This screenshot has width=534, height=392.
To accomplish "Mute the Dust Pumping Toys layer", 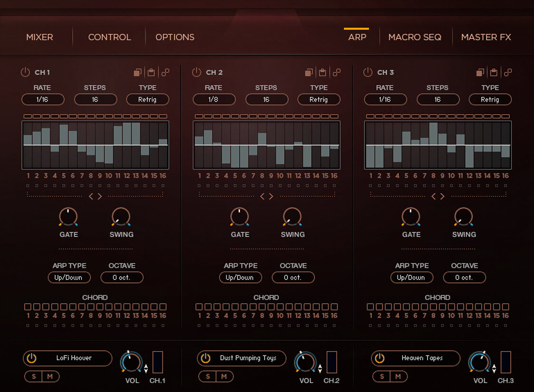I will click(224, 376).
